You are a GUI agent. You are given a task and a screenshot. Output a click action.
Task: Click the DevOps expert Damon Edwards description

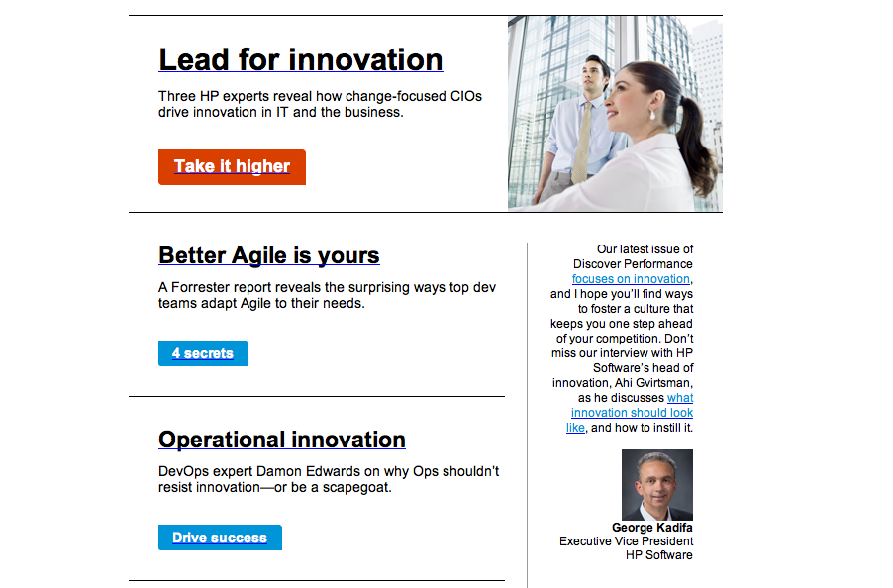(329, 479)
